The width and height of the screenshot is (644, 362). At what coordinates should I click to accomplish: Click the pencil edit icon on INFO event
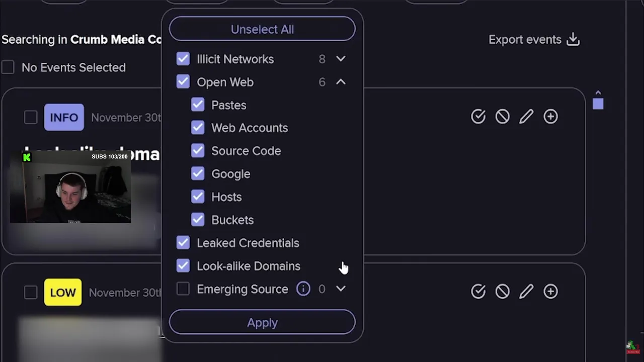tap(526, 117)
